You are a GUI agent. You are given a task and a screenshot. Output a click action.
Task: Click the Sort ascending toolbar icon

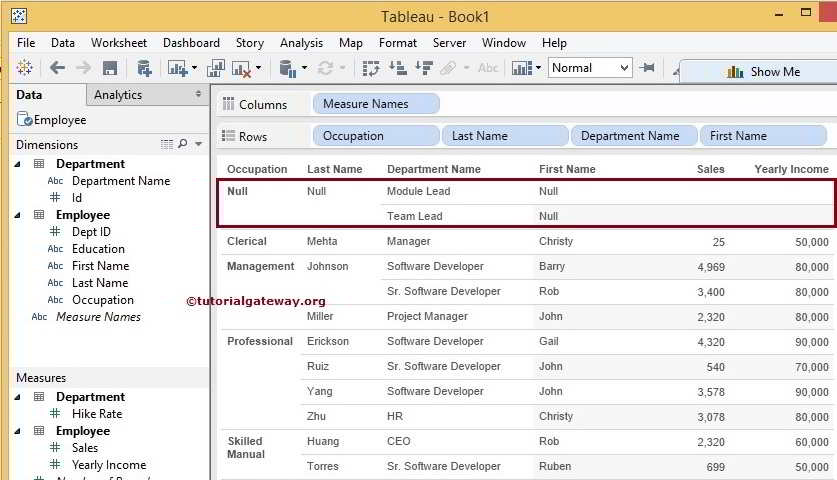397,68
